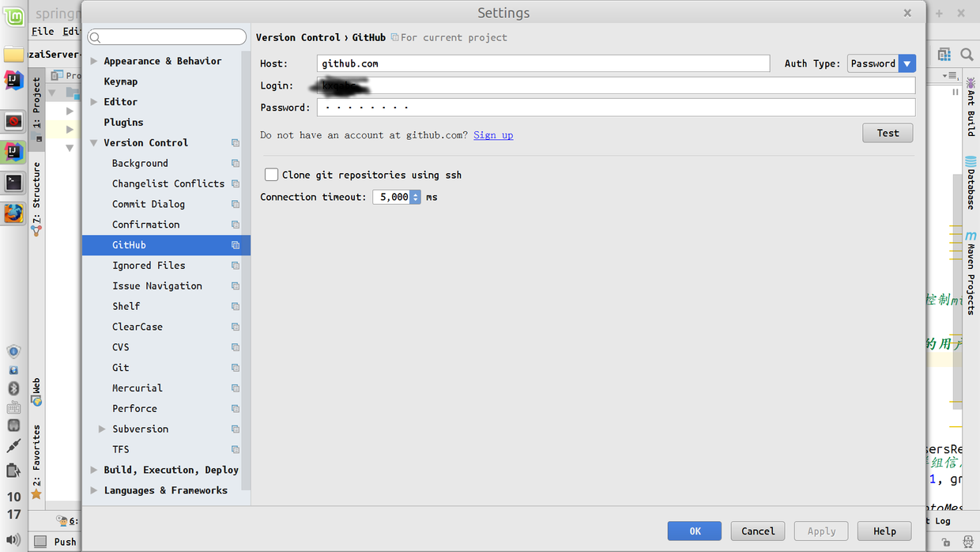
Task: Switch to the Keymap settings page
Action: (x=120, y=81)
